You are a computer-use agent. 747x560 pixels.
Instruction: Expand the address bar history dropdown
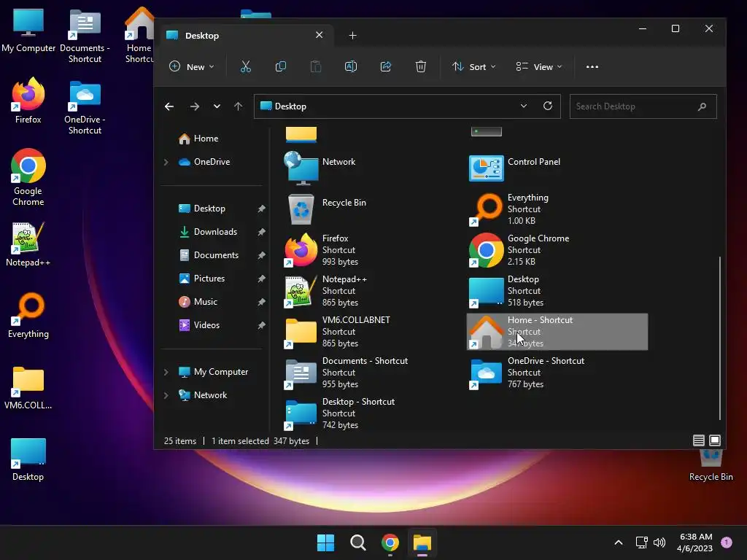point(524,106)
